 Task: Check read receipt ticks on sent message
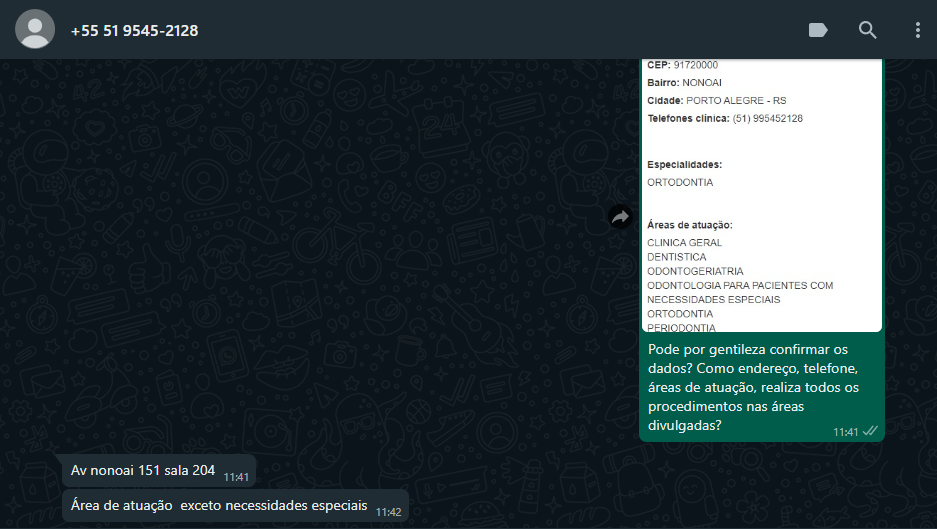tap(870, 431)
